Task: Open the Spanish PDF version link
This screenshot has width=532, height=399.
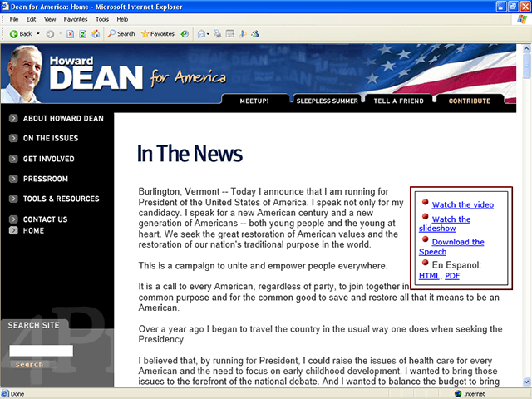Action: 452,276
